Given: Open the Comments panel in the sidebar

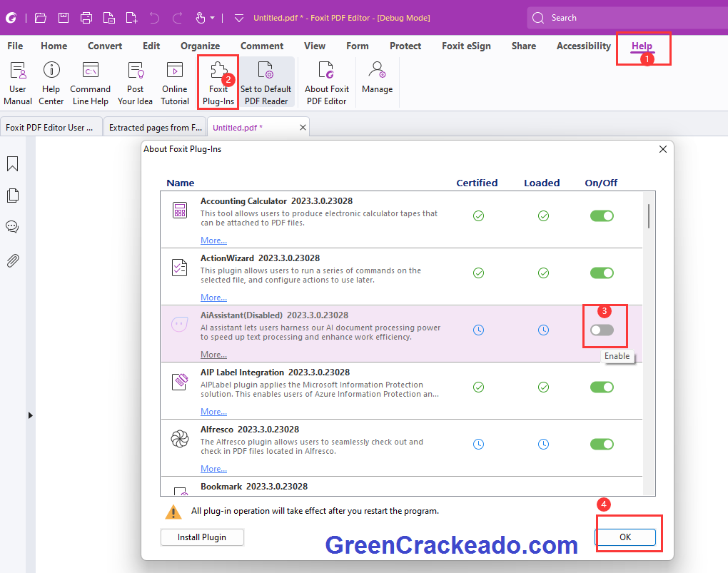Looking at the screenshot, I should [x=12, y=227].
